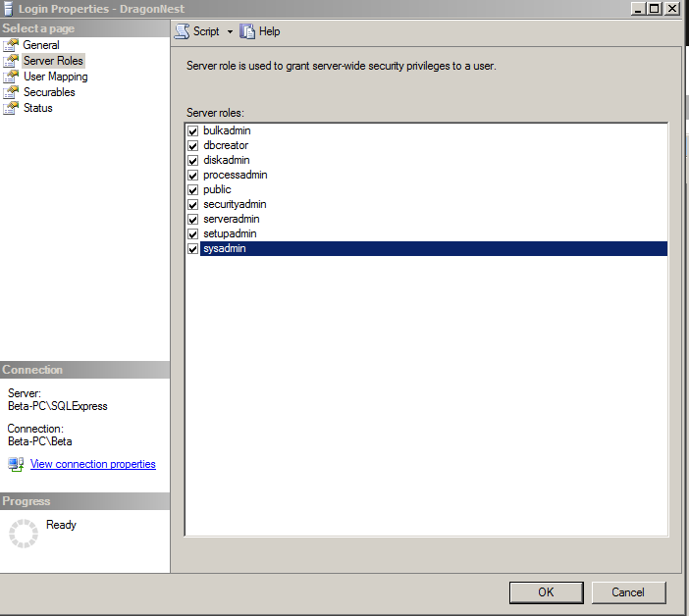Open the General page
The width and height of the screenshot is (689, 616).
(x=41, y=45)
